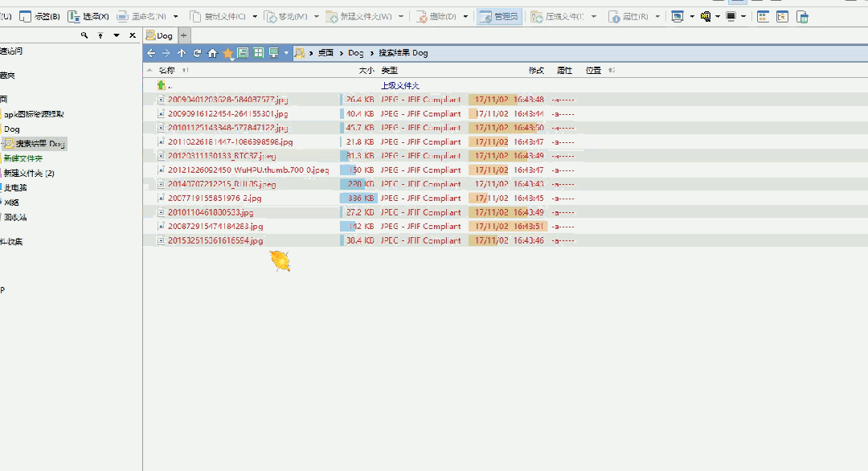The height and width of the screenshot is (471, 868).
Task: Open the favorites star menu
Action: 228,54
